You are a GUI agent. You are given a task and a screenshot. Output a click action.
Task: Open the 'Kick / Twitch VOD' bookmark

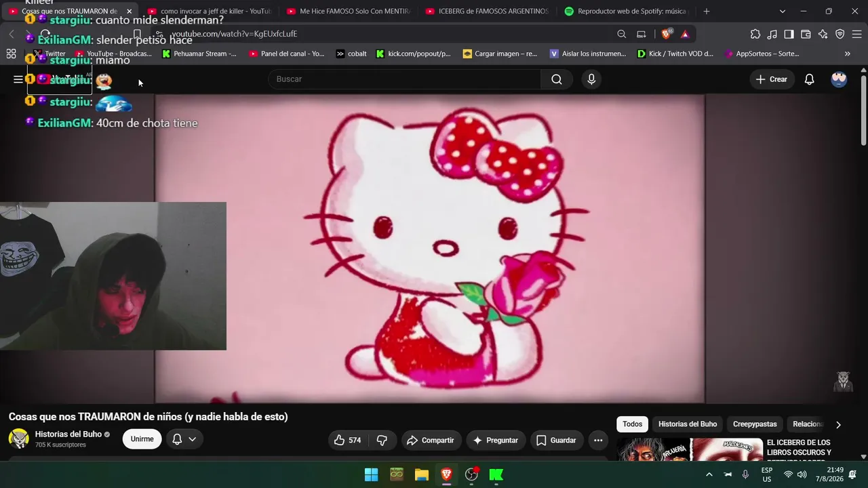click(675, 54)
